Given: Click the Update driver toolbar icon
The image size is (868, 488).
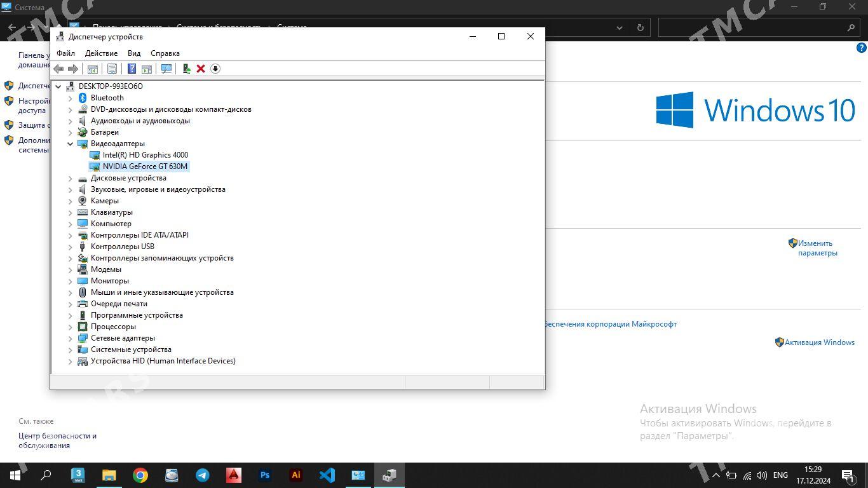Looking at the screenshot, I should 186,69.
